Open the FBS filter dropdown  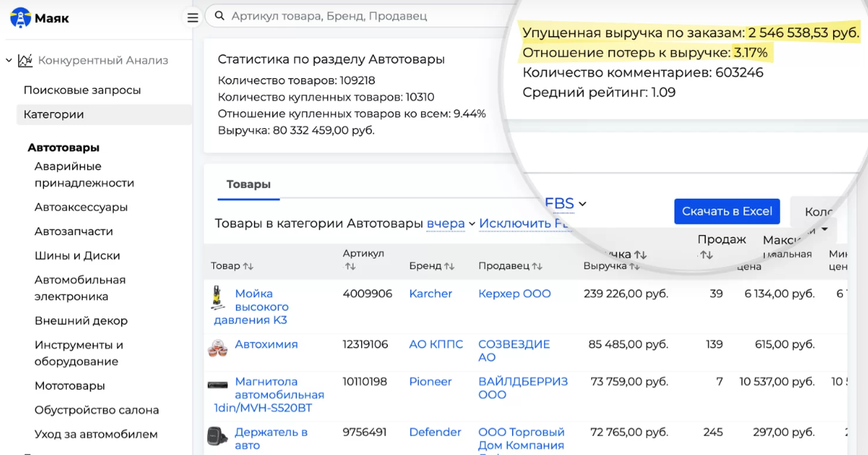565,203
